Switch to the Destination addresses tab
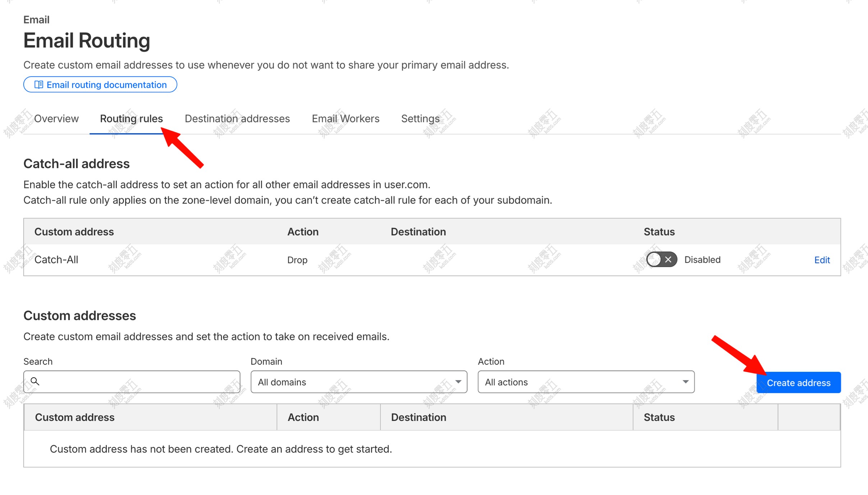This screenshot has width=868, height=495. (237, 119)
